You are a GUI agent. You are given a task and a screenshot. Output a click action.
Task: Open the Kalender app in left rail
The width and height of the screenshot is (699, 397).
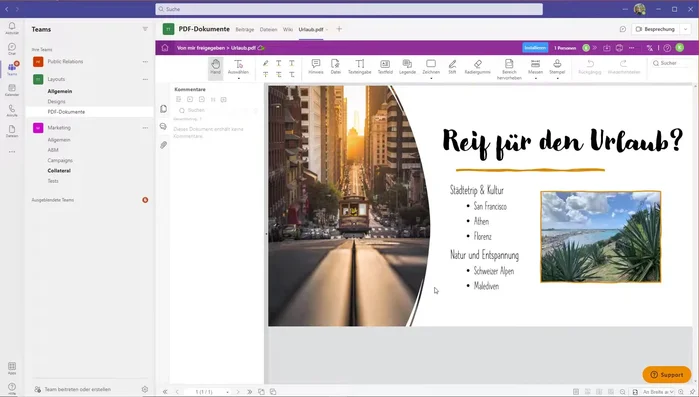12,90
